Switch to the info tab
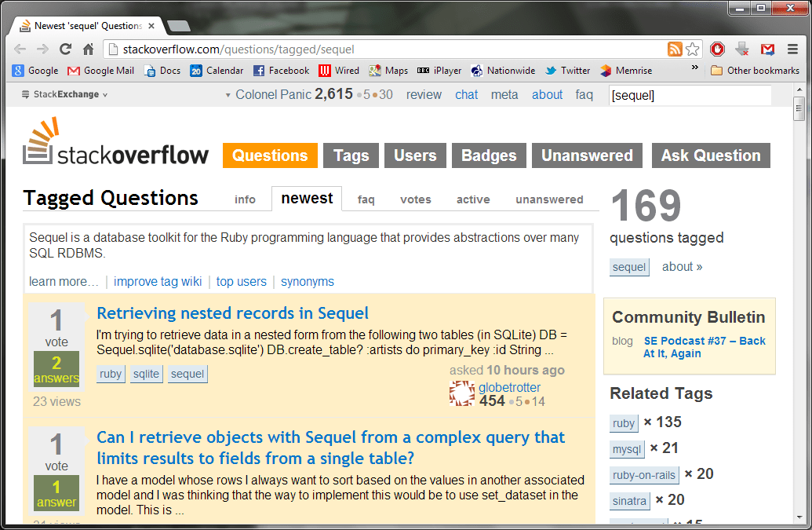The width and height of the screenshot is (812, 530). 245,199
